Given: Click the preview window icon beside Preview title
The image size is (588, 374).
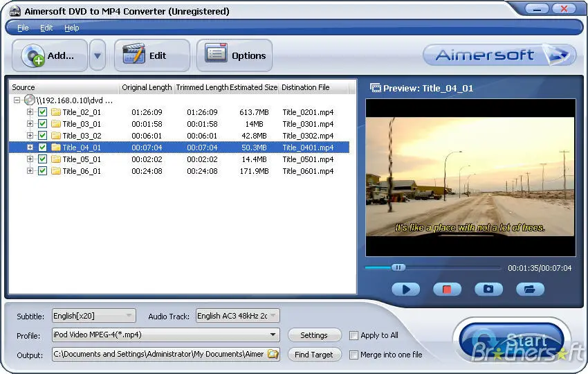Looking at the screenshot, I should click(376, 88).
